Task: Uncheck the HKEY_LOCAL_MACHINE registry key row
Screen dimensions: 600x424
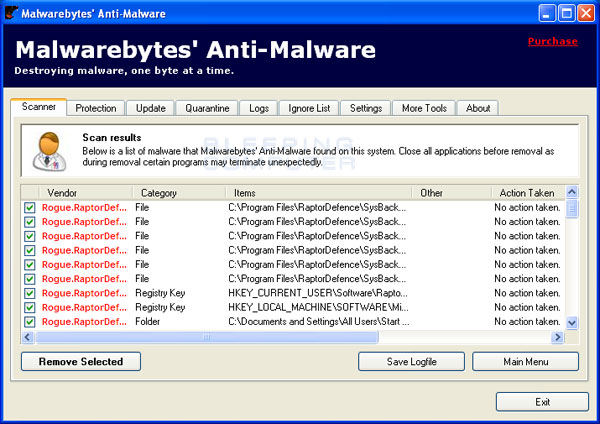Action: [x=29, y=307]
